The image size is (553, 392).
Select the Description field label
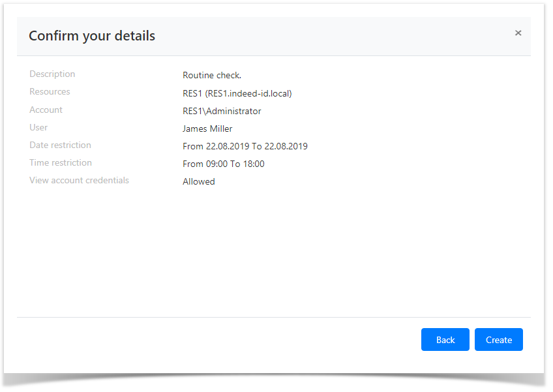(x=52, y=74)
